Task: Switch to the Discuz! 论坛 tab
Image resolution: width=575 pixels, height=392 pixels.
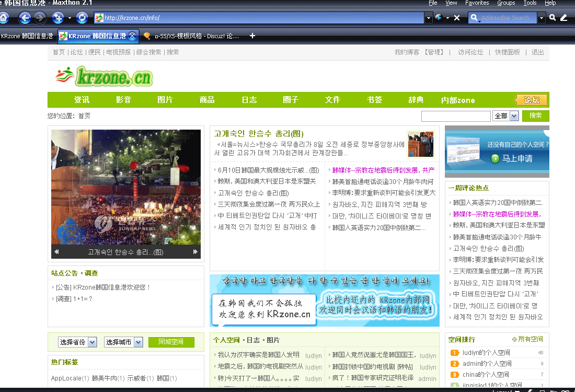Action: 191,36
